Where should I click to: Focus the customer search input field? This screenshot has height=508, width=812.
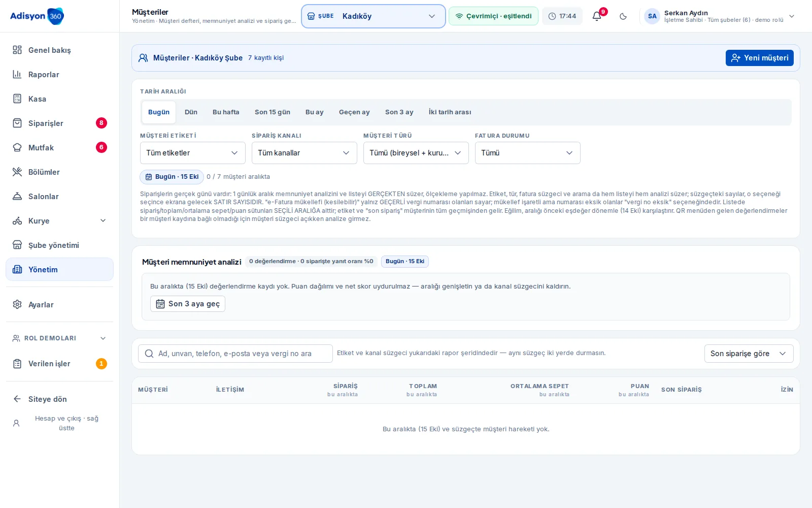(x=235, y=354)
